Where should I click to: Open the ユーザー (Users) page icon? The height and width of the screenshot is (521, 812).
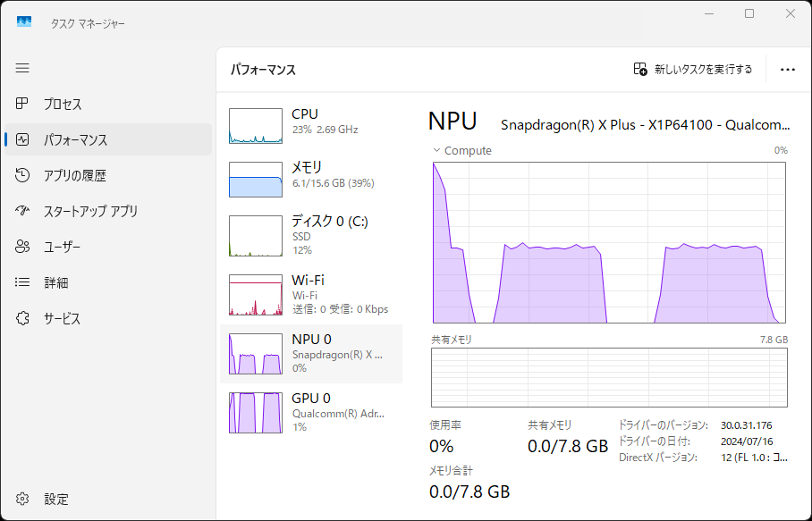(x=21, y=247)
